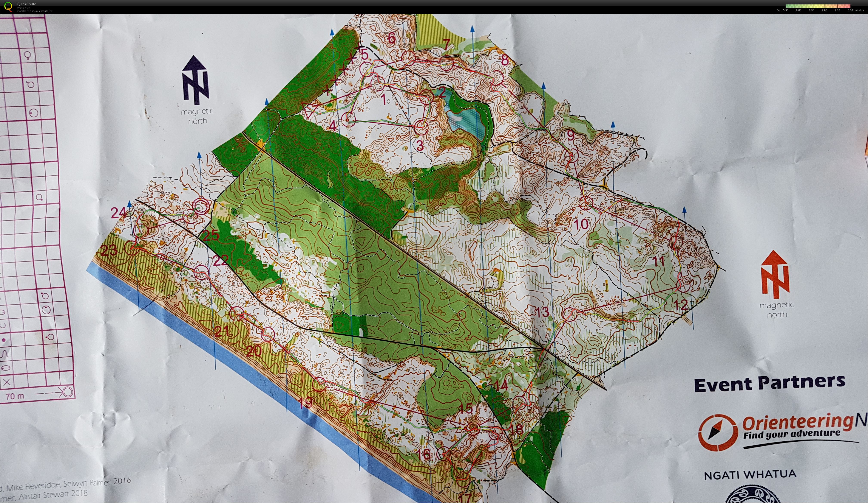Click the QuickRoute title text

coord(26,4)
